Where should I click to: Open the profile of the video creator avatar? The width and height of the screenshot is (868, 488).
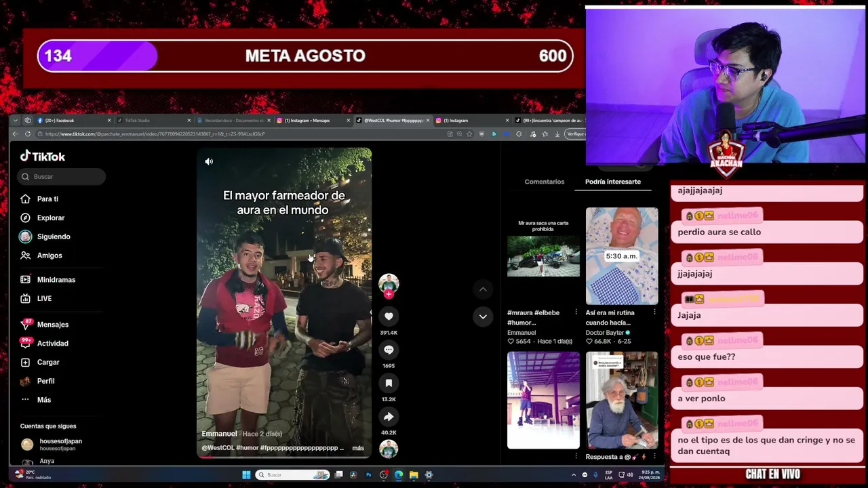pyautogui.click(x=389, y=283)
